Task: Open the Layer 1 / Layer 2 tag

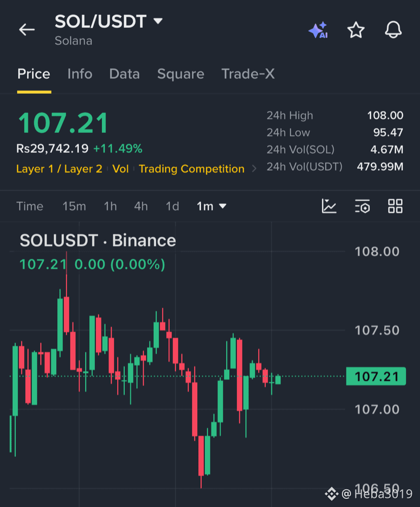Action: pos(59,169)
